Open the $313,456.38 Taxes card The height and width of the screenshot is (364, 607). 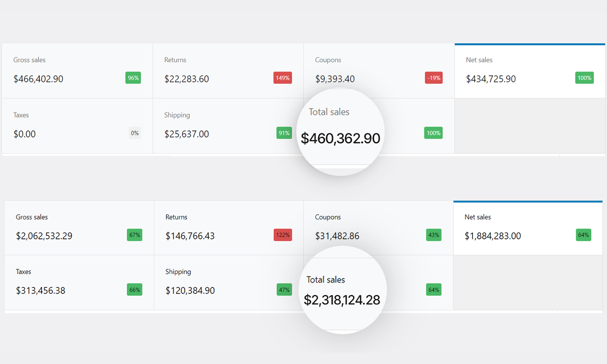[x=79, y=283]
